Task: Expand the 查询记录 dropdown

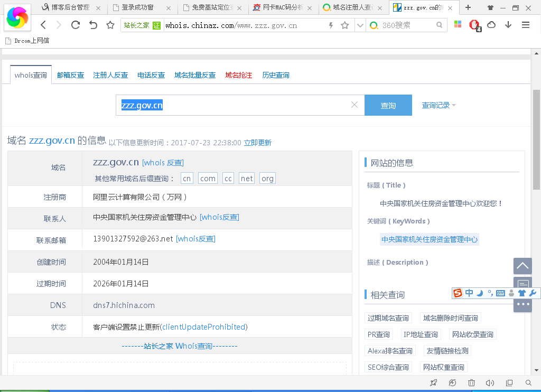Action: pos(439,105)
